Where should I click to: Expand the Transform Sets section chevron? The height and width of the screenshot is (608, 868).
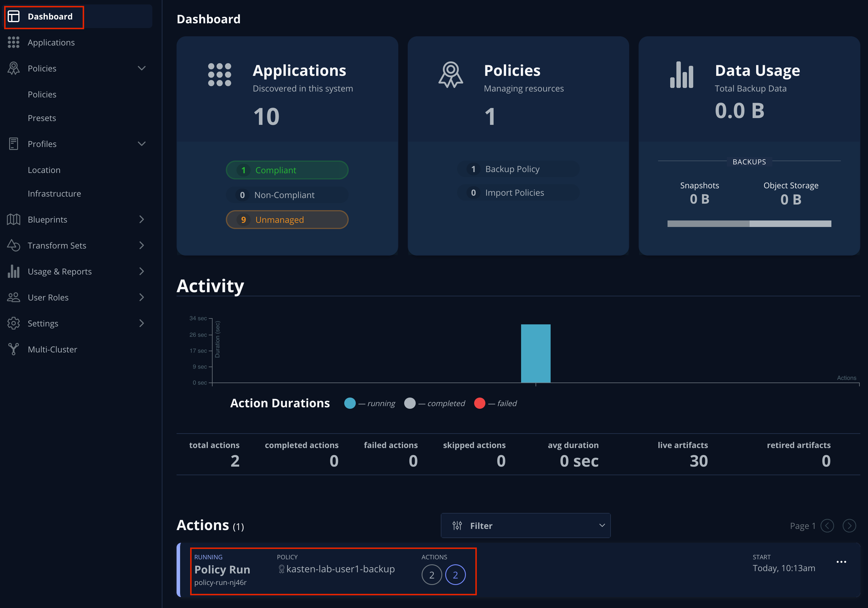click(142, 245)
